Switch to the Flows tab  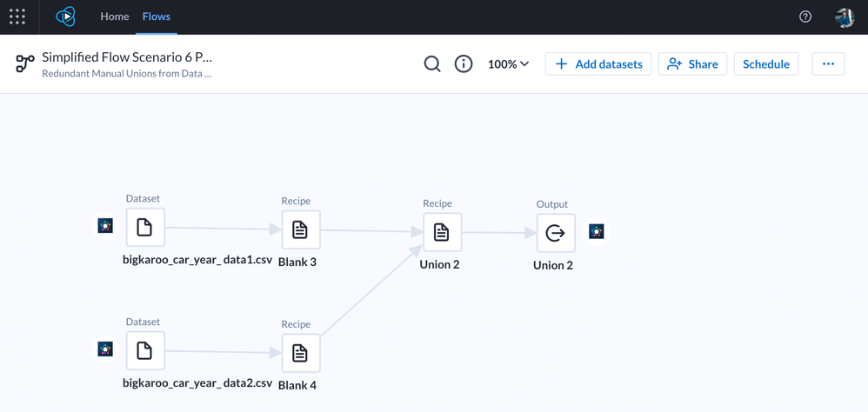coord(157,17)
